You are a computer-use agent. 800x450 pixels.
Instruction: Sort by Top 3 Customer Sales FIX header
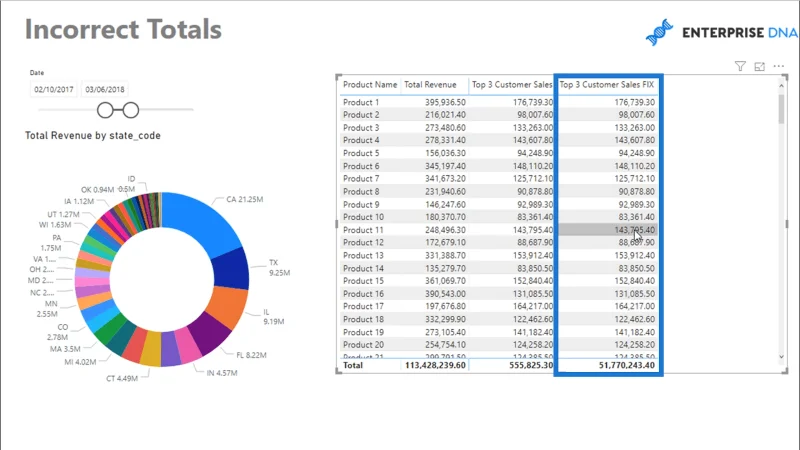(607, 85)
